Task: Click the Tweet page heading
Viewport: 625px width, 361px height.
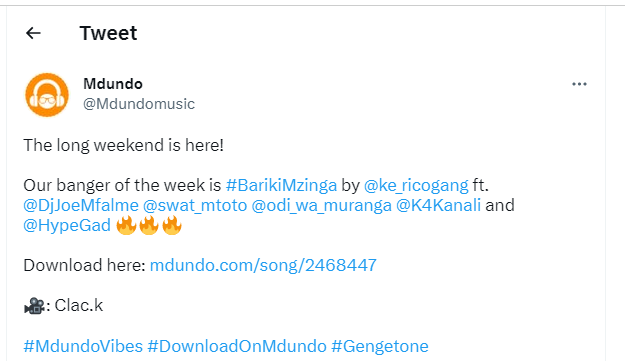Action: pyautogui.click(x=108, y=33)
